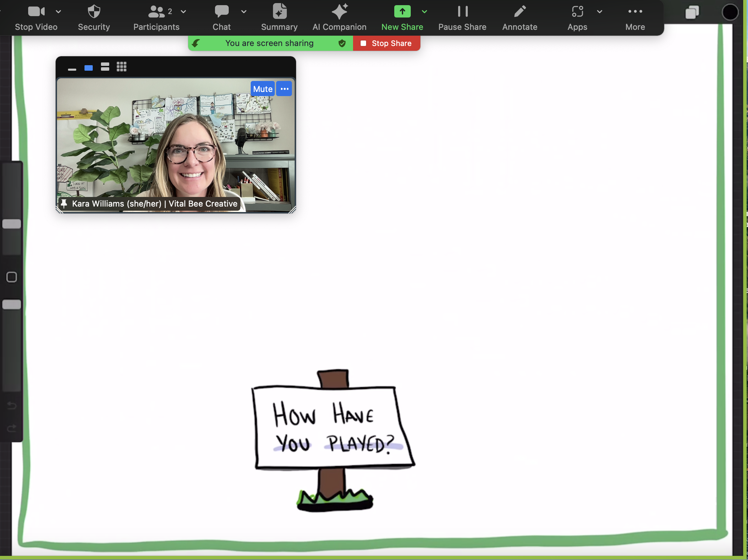This screenshot has width=748, height=560.
Task: Expand video options arrow beside Stop Video
Action: click(58, 12)
